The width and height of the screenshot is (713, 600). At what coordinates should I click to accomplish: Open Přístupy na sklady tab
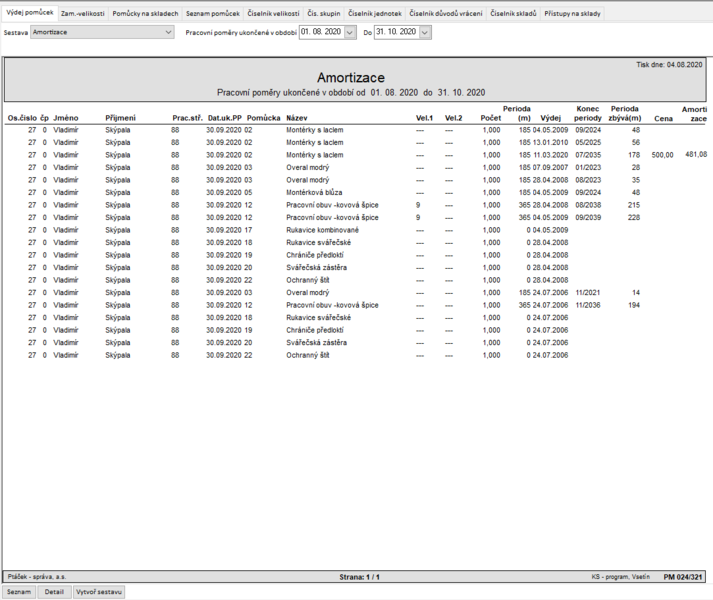pos(572,14)
